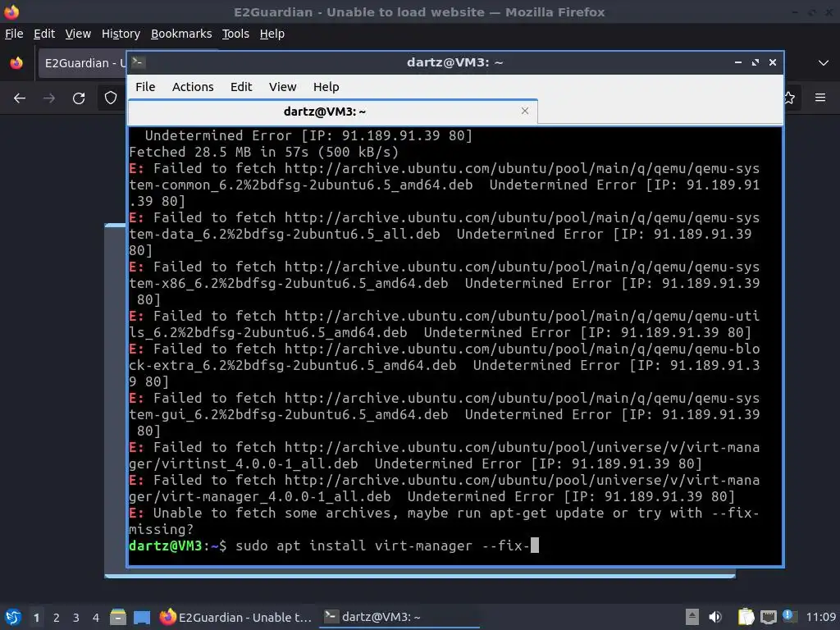Open Firefox Bookmarks menu
Viewport: 840px width, 630px height.
coord(181,34)
